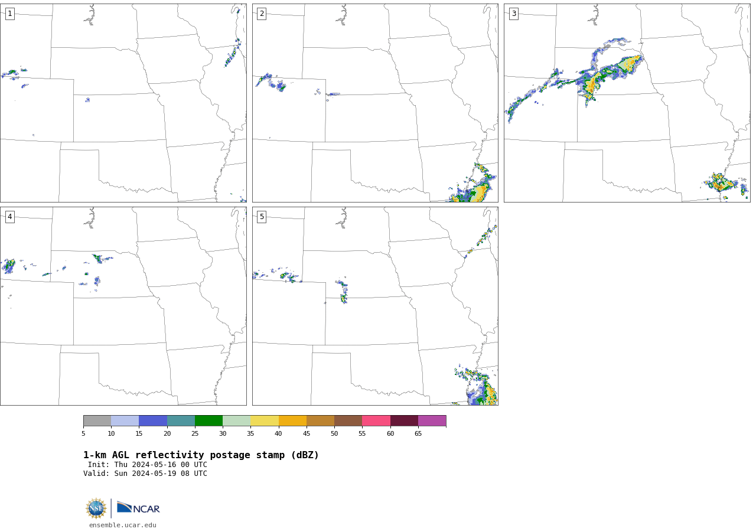The height and width of the screenshot is (532, 756).
Task: Select the pink 55-60 dBZ swatch
Action: [376, 421]
